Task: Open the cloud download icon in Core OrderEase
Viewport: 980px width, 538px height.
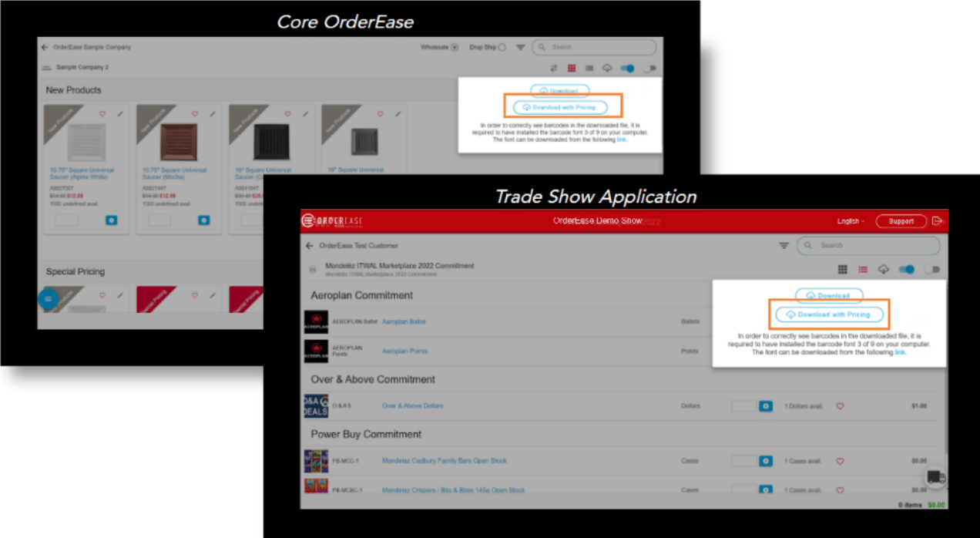Action: coord(607,68)
